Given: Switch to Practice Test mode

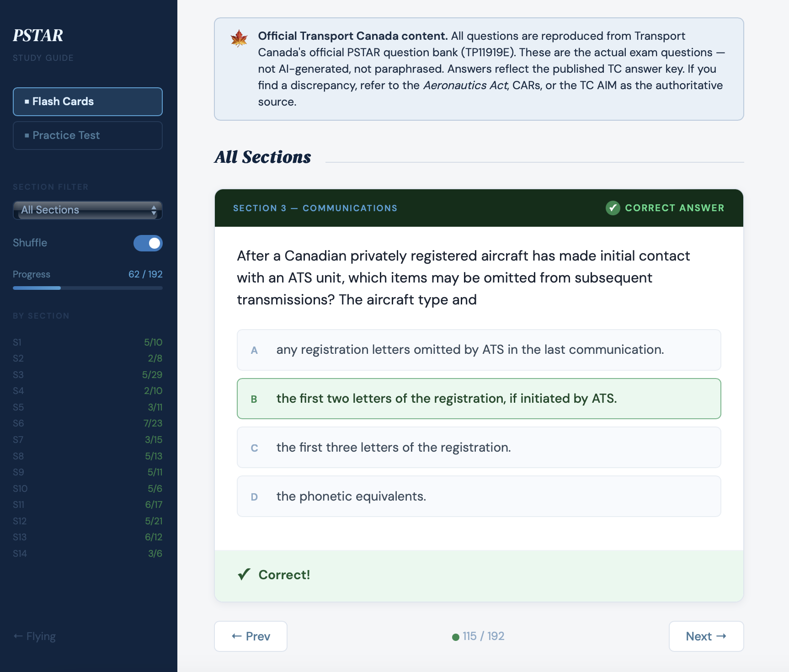Looking at the screenshot, I should (x=88, y=135).
